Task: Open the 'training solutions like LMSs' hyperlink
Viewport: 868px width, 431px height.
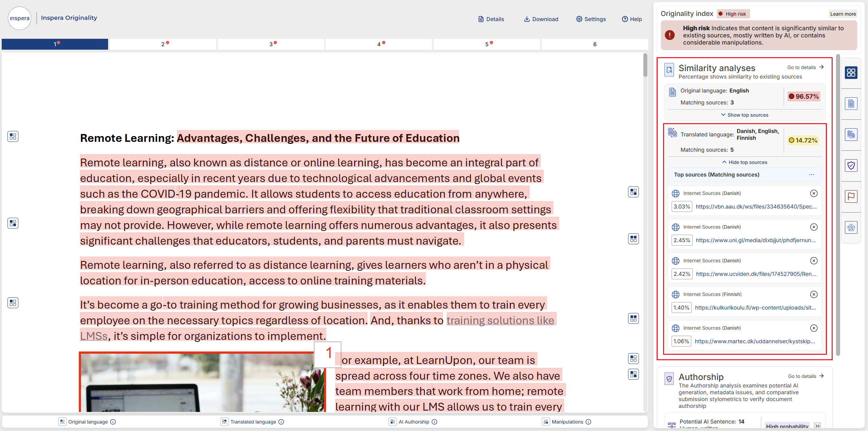Action: click(500, 320)
